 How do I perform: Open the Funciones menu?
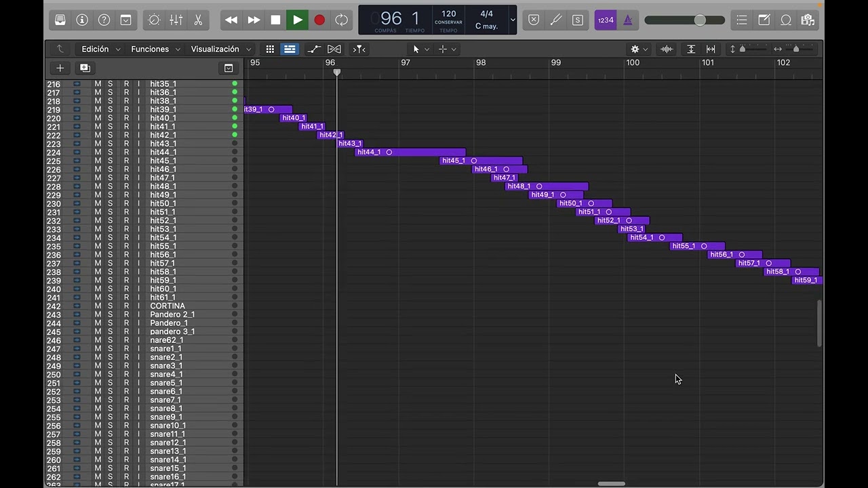tap(156, 49)
